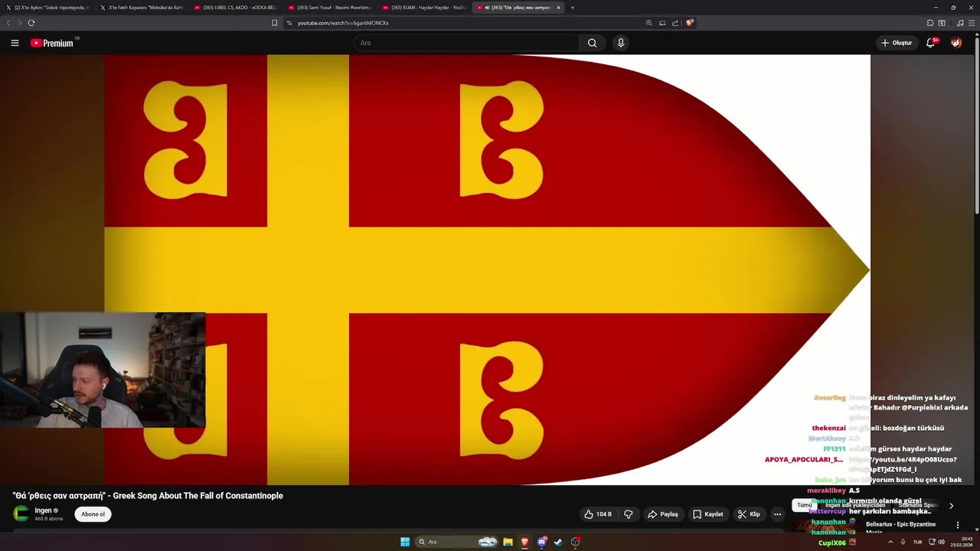Switch to 'X'te Fatih Koparan' tab

tap(142, 8)
